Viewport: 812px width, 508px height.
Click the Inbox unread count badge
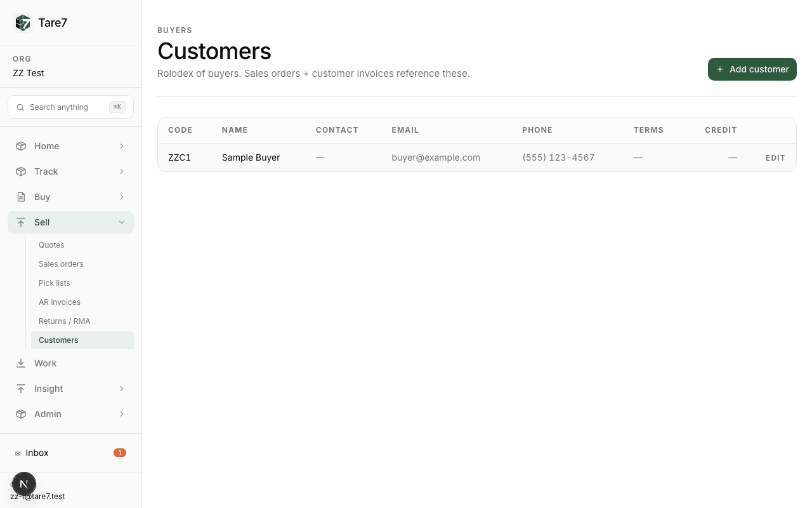coord(120,453)
